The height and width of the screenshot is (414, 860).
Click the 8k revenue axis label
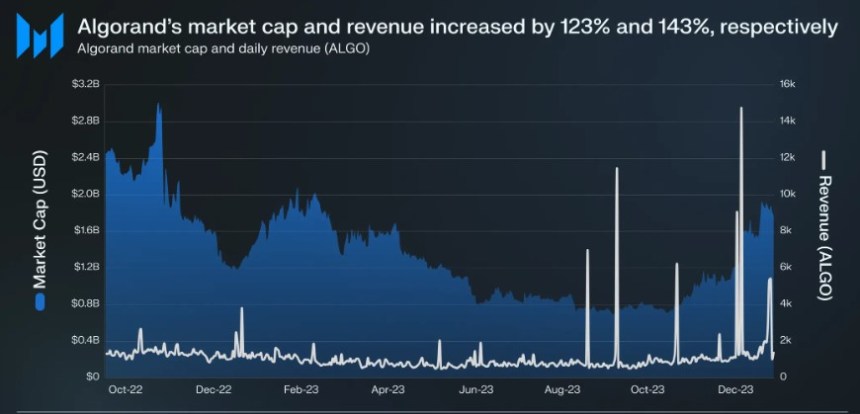coord(785,230)
